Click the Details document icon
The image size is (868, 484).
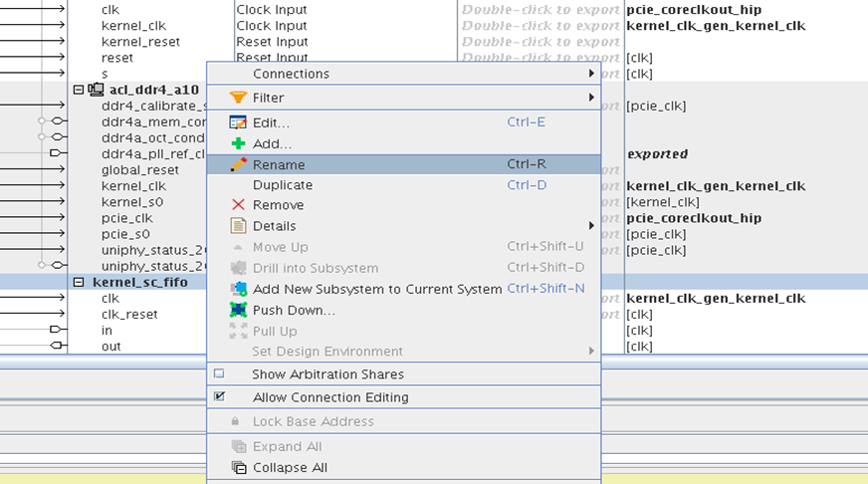[238, 226]
